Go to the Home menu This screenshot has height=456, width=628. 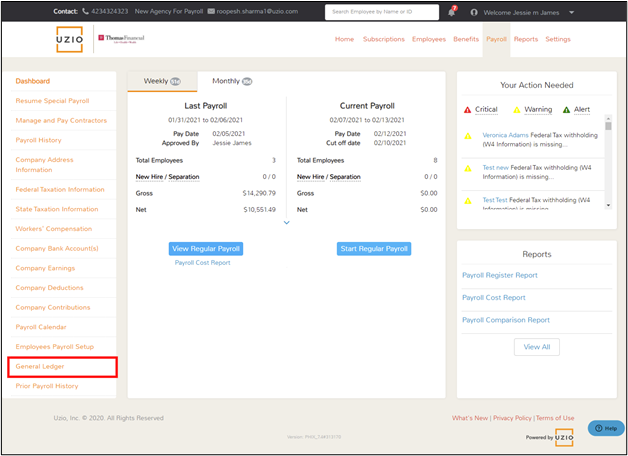click(344, 39)
